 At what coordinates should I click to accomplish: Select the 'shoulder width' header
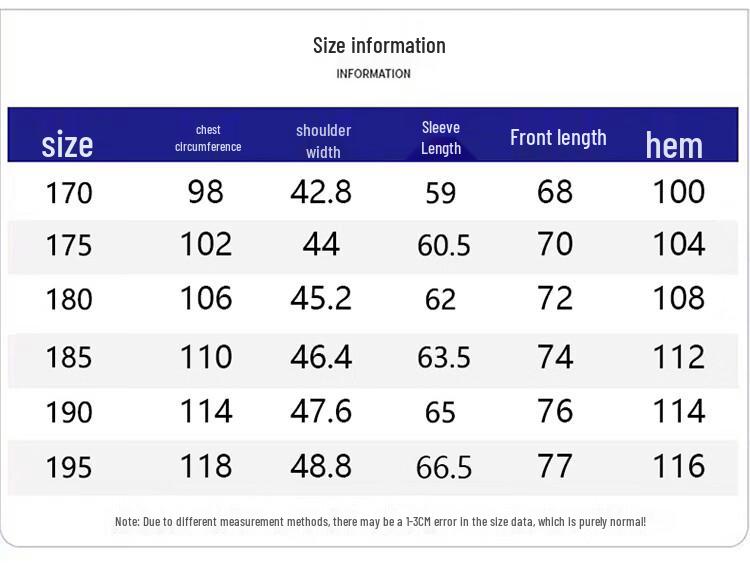(323, 141)
